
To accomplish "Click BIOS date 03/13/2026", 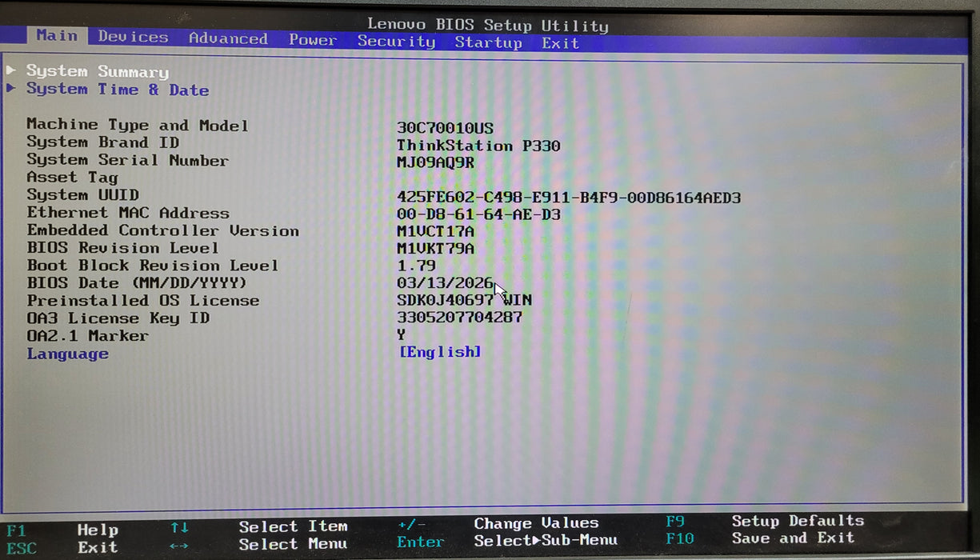I will tap(445, 283).
